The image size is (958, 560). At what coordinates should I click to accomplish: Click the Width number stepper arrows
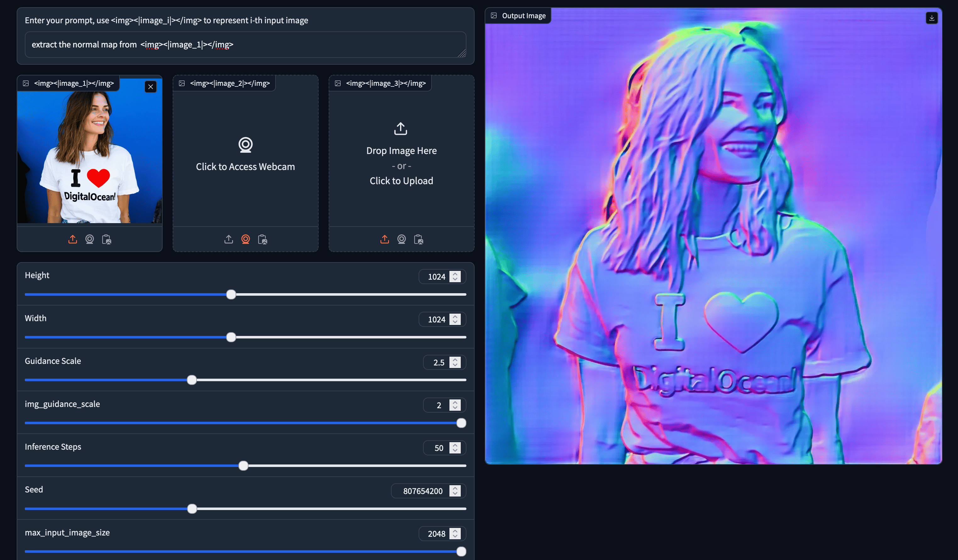pyautogui.click(x=455, y=320)
